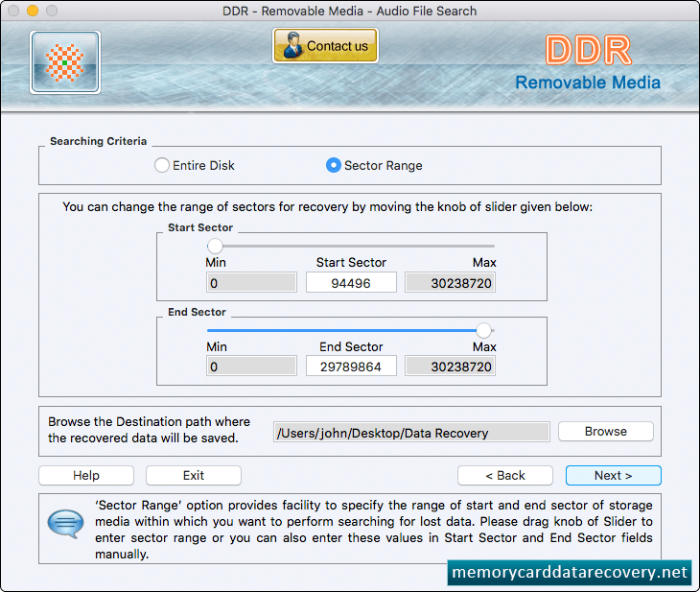Click the Start Sector Min field

click(x=251, y=283)
